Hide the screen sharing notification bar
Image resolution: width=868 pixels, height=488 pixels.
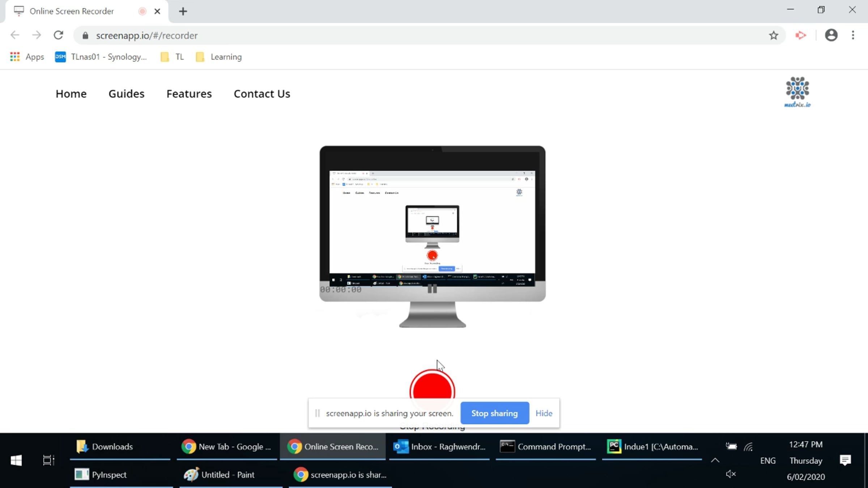click(x=544, y=413)
